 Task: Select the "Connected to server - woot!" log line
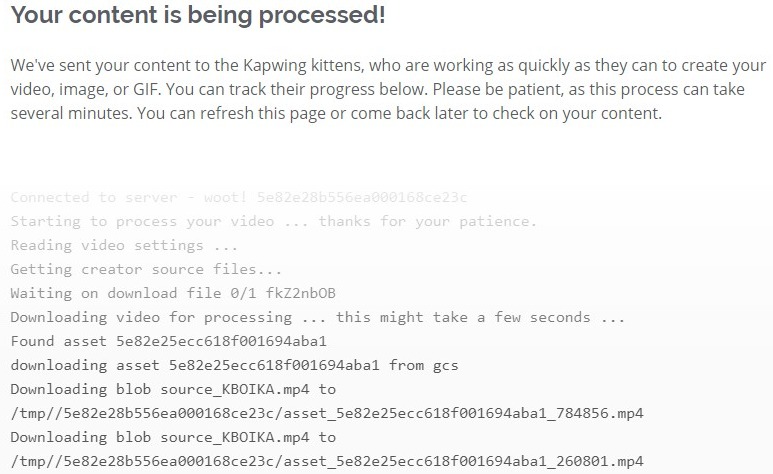[x=130, y=197]
